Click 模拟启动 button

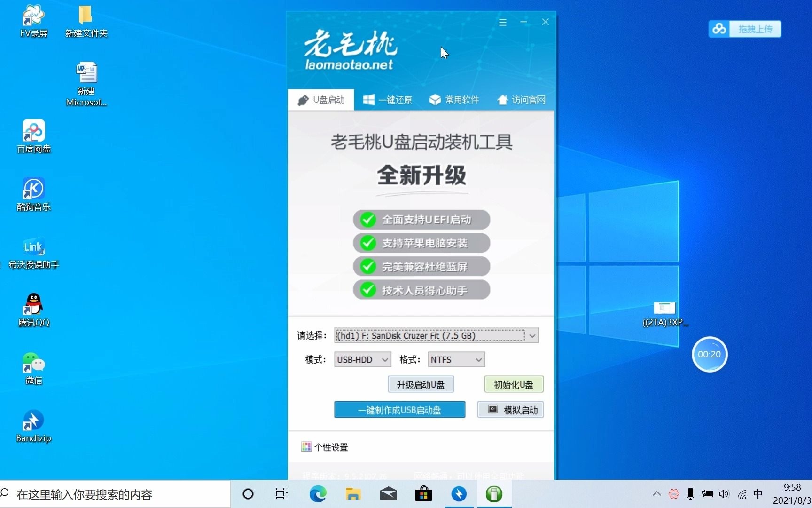tap(510, 410)
